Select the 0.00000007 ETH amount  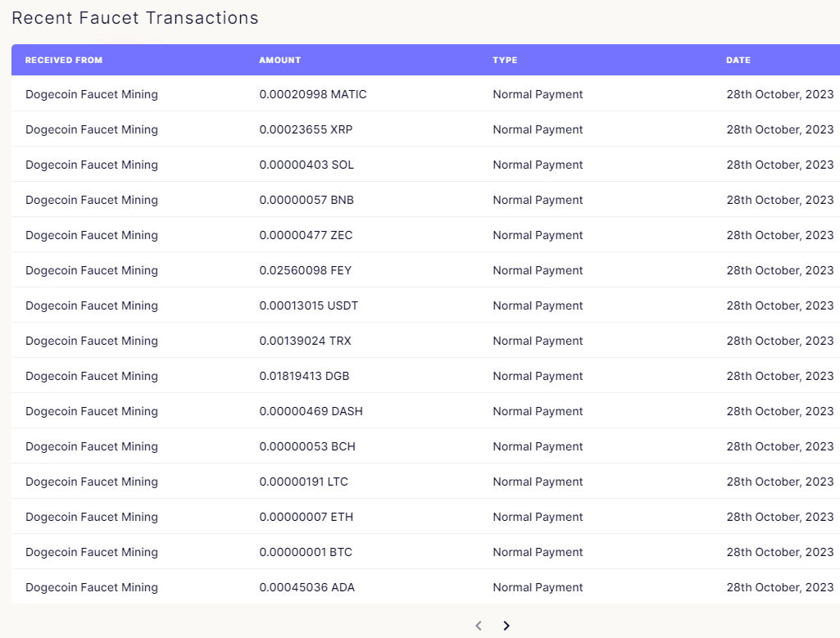pos(306,517)
